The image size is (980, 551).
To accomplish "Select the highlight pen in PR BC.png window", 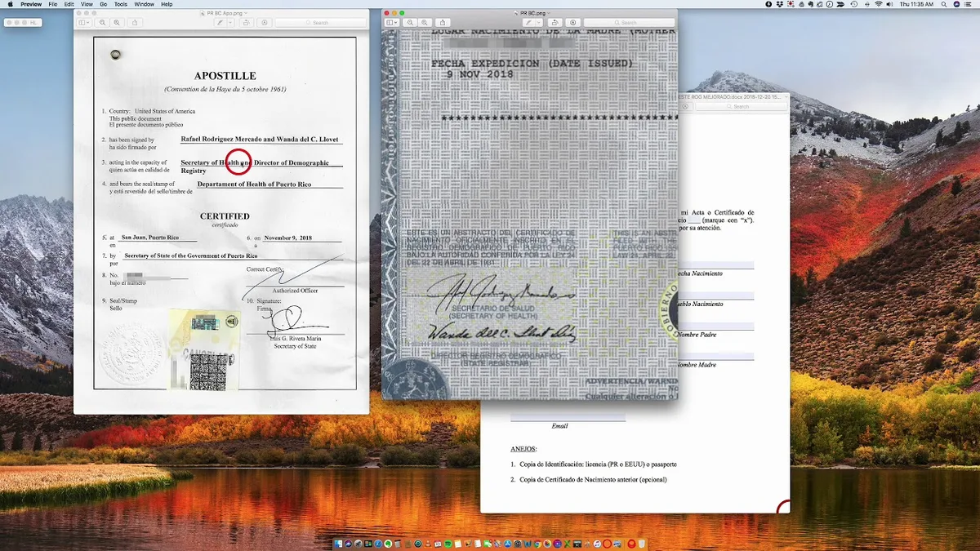I will click(x=529, y=22).
